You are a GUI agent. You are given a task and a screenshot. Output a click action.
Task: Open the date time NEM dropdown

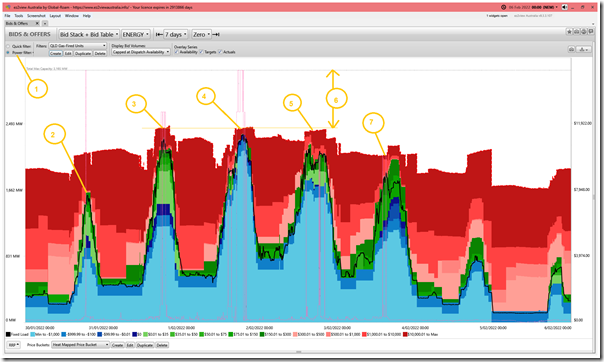point(534,7)
